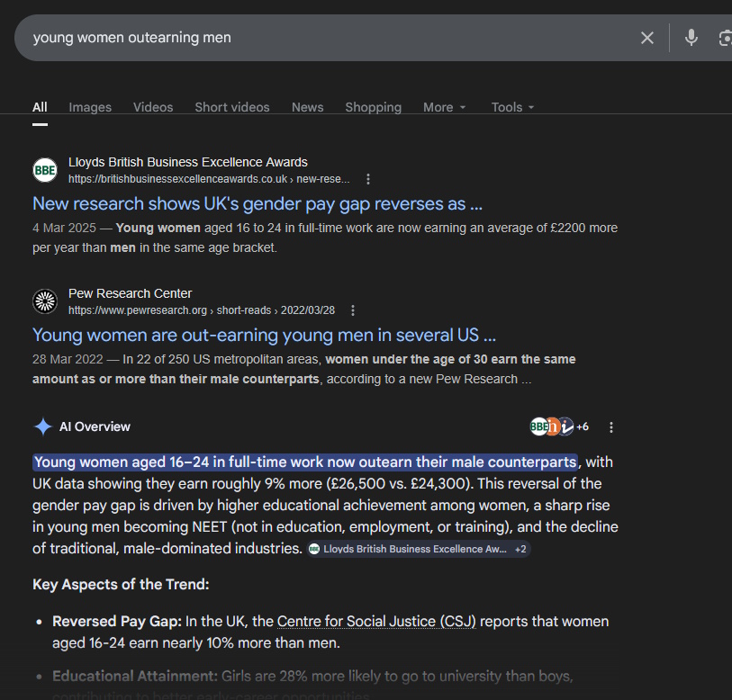
Task: Open 'Young women are out-earning young men' link
Action: [264, 335]
